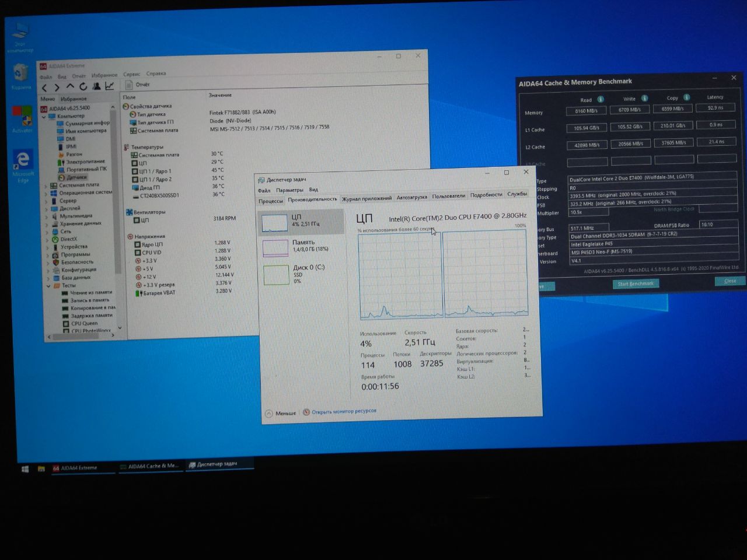Click Меньше to collapse Task Manager details

click(x=281, y=413)
